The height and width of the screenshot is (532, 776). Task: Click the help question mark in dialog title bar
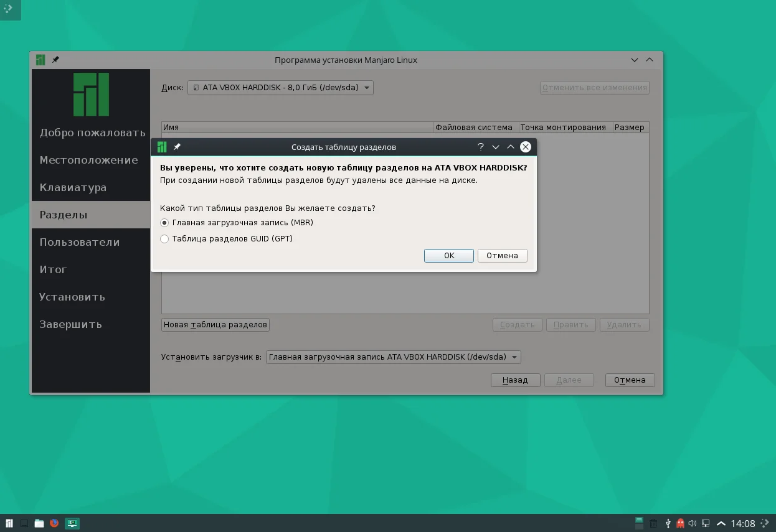(480, 147)
